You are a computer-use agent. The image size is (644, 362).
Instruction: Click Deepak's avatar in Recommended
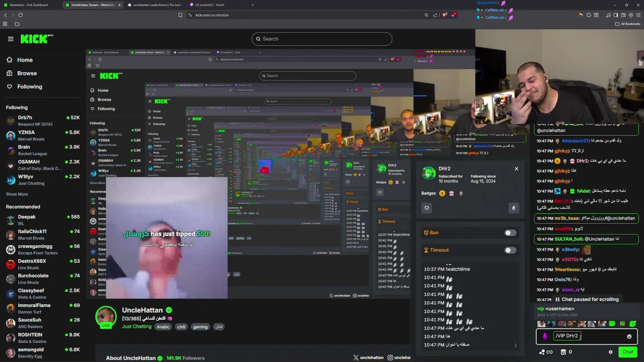(11, 220)
